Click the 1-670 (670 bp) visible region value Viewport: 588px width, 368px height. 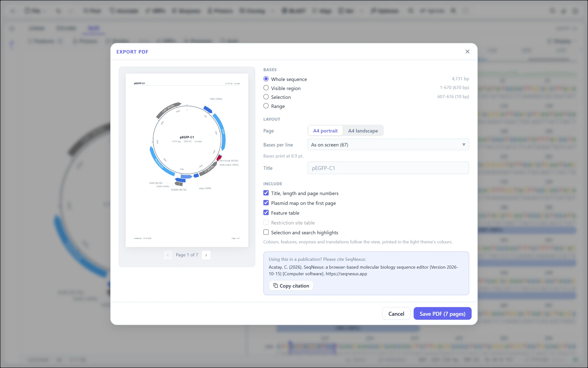[x=454, y=88]
